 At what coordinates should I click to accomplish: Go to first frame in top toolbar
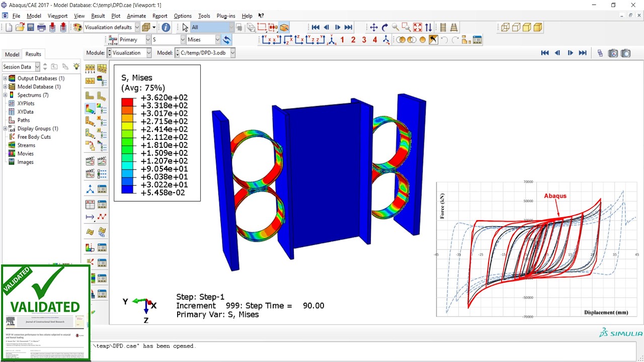(x=315, y=27)
